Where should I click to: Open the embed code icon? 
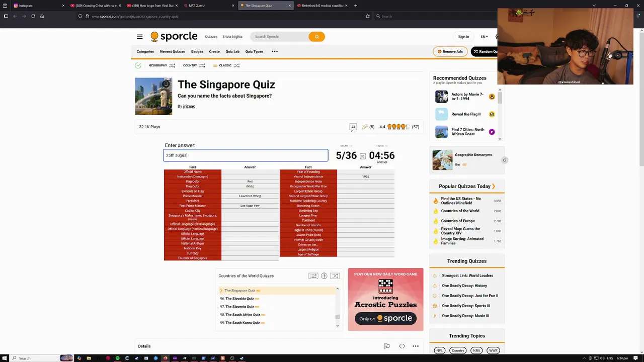402,346
